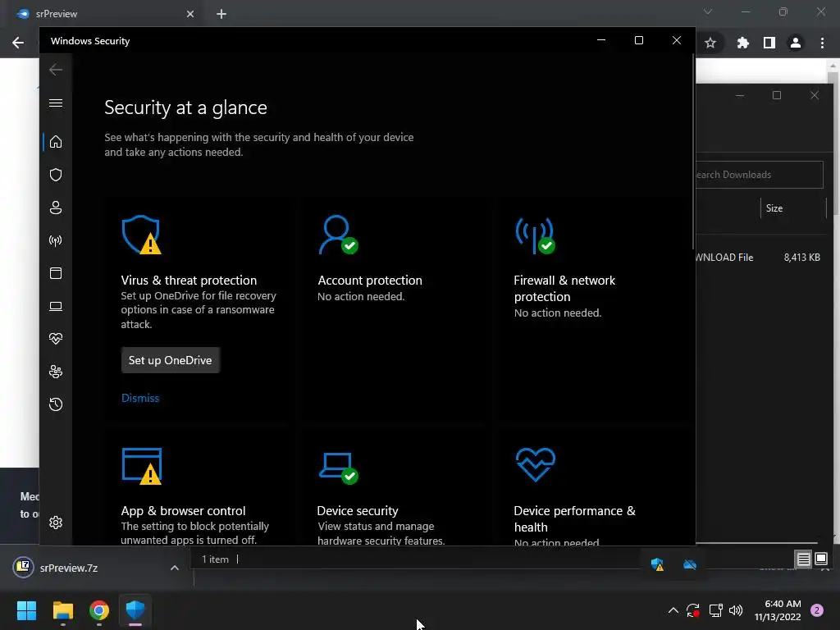Click Device security laptop tile icon
The image size is (840, 630).
pos(339,468)
